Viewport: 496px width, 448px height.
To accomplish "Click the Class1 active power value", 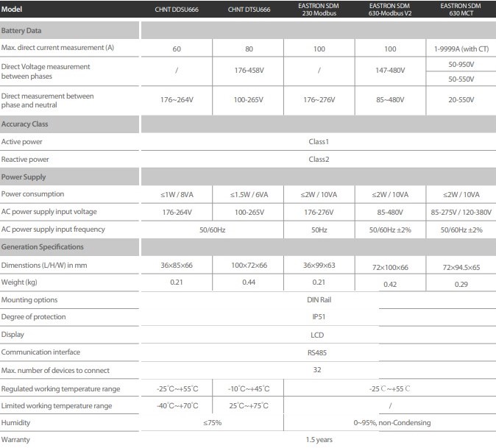I will click(319, 142).
